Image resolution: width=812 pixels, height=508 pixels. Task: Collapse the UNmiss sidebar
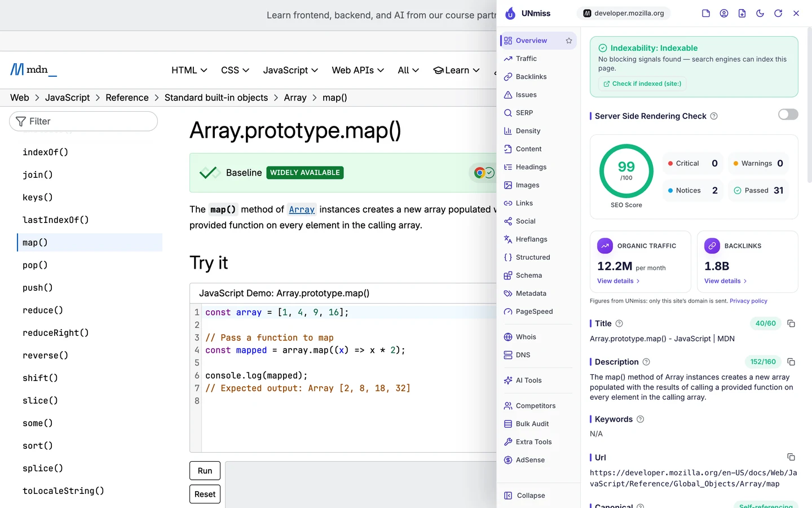coord(525,496)
